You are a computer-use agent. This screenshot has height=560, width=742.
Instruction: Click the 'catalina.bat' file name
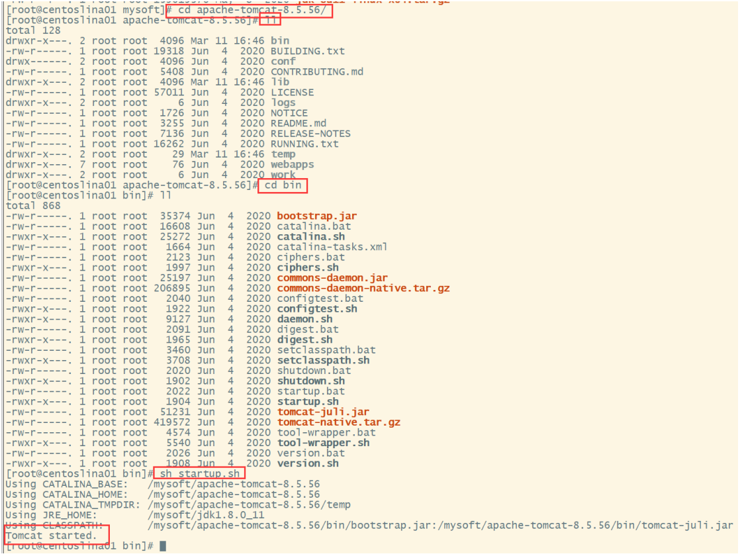click(x=314, y=227)
